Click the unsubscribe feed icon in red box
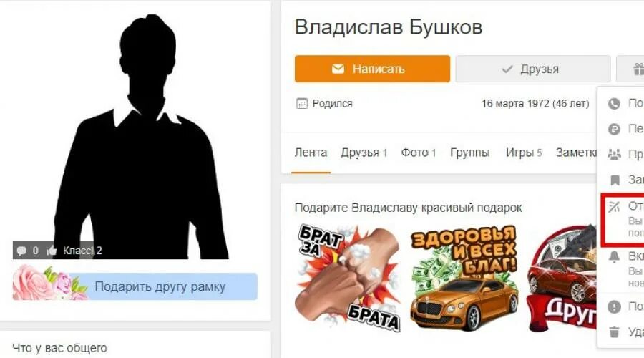The image size is (644, 358). [614, 207]
